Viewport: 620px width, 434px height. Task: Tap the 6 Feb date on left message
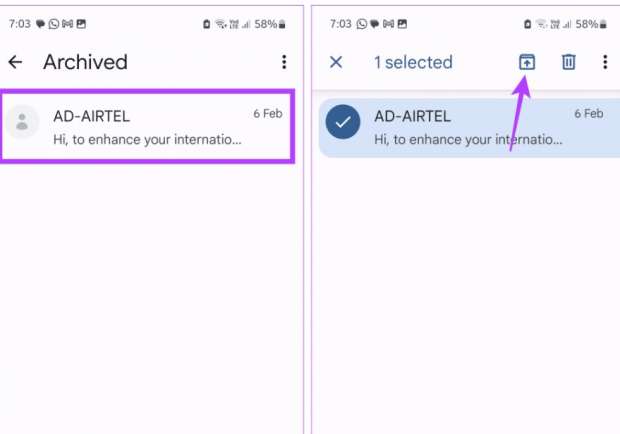[268, 114]
